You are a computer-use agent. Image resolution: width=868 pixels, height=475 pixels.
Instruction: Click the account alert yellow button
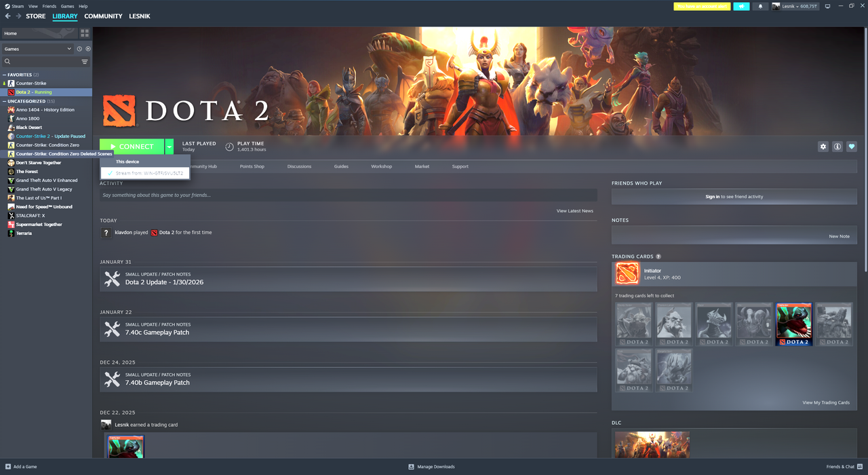click(x=702, y=6)
